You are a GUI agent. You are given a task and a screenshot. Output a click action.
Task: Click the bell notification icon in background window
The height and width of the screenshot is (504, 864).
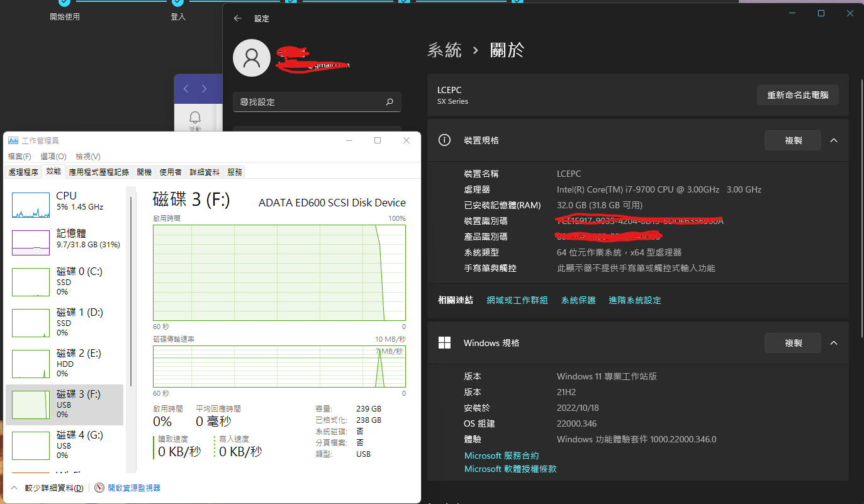pos(195,118)
